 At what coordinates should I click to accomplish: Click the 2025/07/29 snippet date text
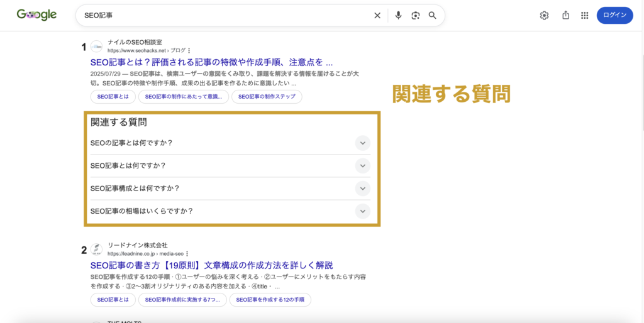click(x=105, y=74)
